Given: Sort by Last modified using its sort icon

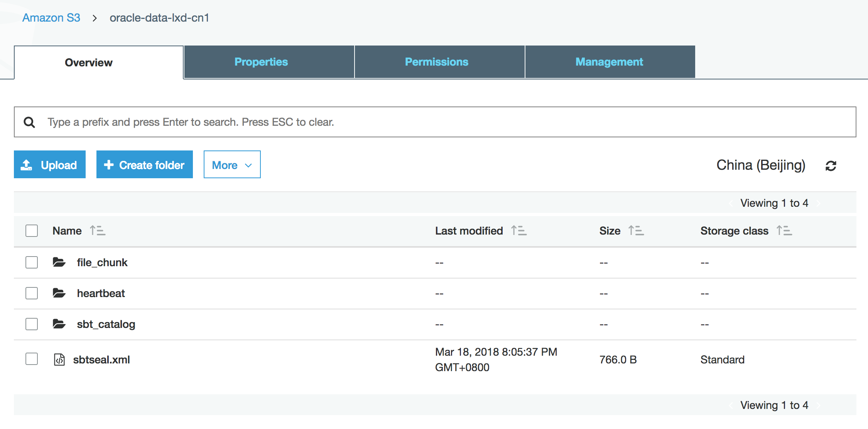Looking at the screenshot, I should (518, 231).
